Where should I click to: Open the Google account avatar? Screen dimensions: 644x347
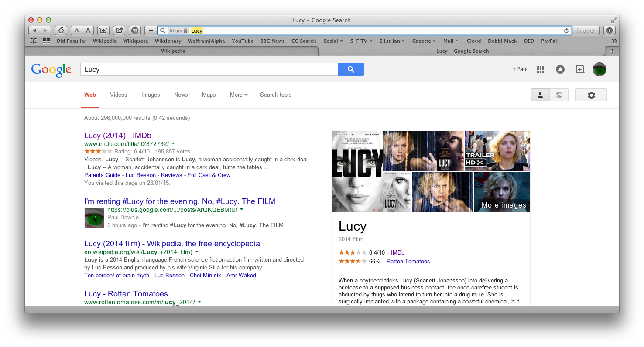pyautogui.click(x=599, y=69)
